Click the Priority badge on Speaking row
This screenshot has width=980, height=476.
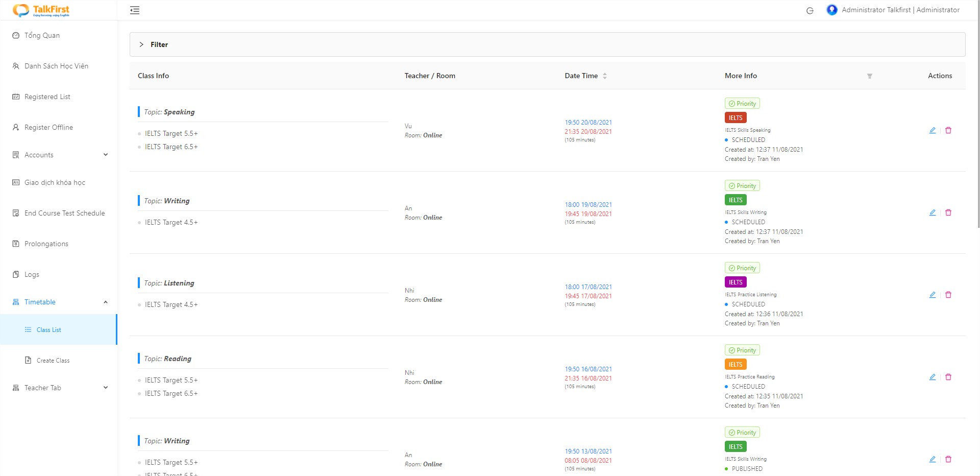pos(742,104)
